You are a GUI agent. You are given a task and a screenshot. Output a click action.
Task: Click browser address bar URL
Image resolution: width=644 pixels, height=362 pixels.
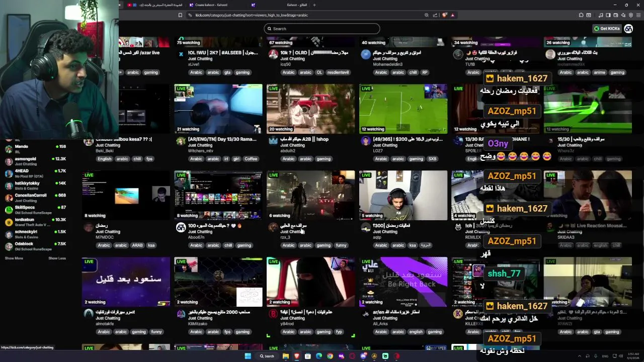[x=252, y=15]
